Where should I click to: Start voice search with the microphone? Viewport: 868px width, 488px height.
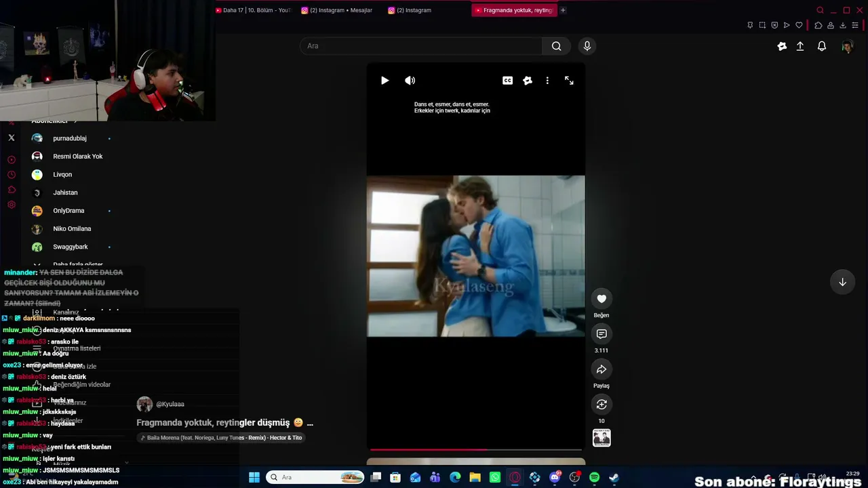(587, 46)
